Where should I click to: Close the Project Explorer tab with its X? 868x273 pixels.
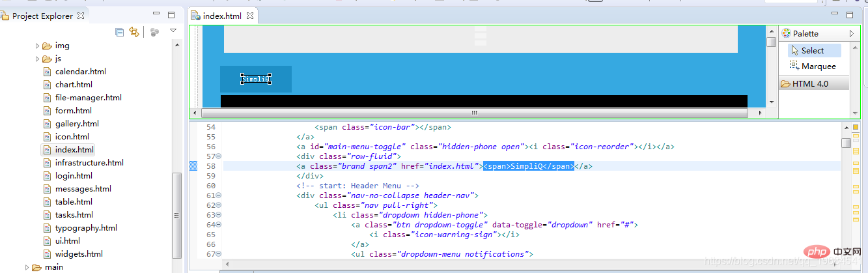pos(81,15)
